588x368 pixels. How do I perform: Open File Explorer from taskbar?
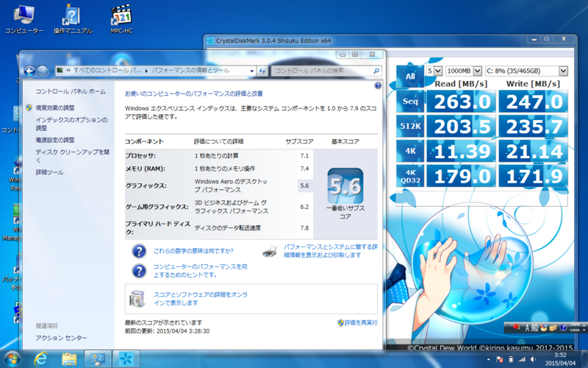(69, 359)
